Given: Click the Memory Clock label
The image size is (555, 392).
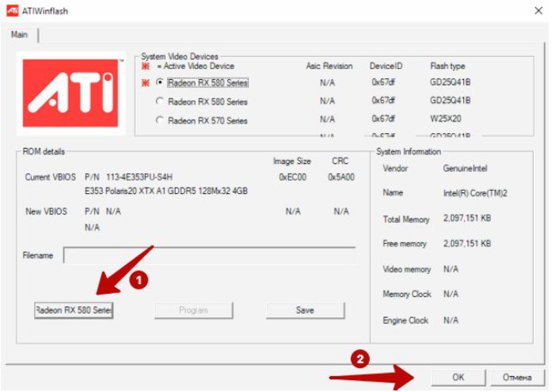Looking at the screenshot, I should click(x=407, y=294).
